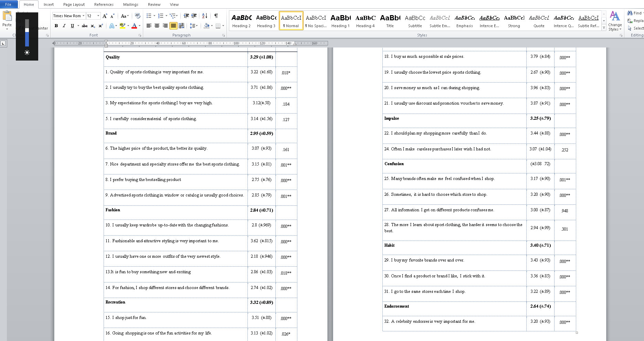Screen dimensions: 644x341
Task: Expand the Styles gallery More arrow
Action: pyautogui.click(x=604, y=28)
